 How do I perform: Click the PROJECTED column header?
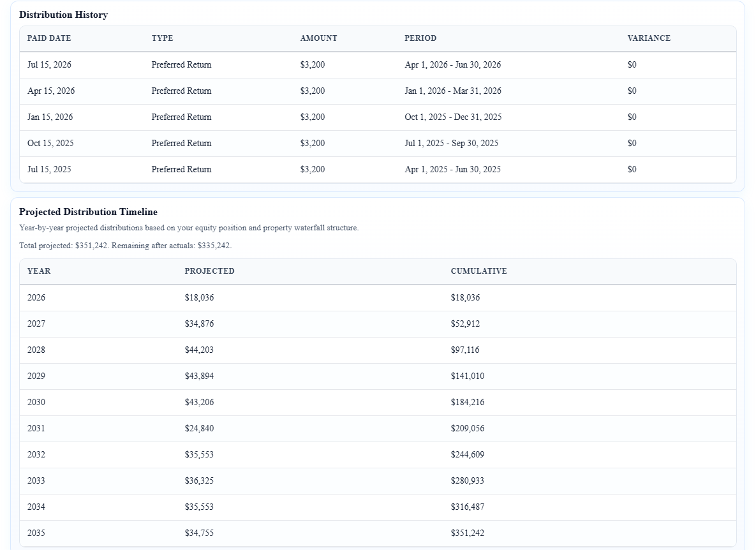click(209, 271)
